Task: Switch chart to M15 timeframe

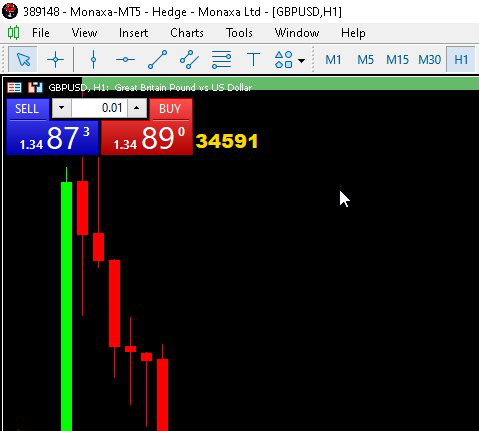Action: tap(397, 60)
